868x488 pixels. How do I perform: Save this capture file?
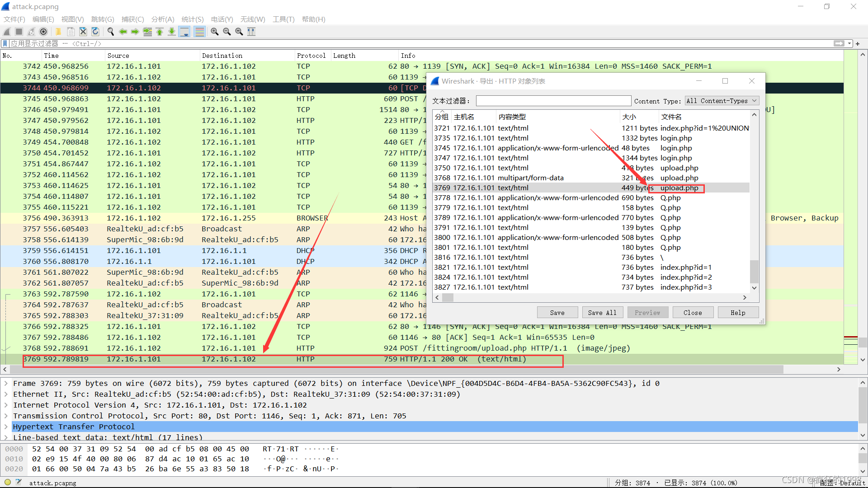coord(71,32)
